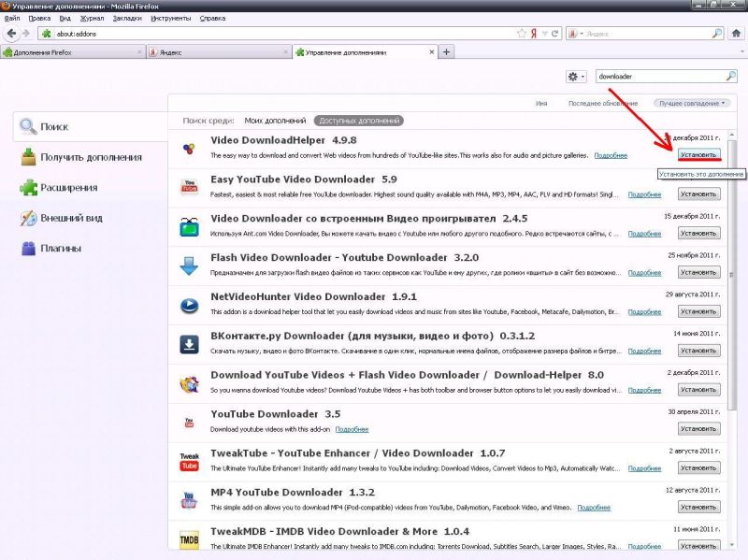Open Подробнее link for Video DownloadHelper
Screen dimensions: 748x560
[x=611, y=155]
